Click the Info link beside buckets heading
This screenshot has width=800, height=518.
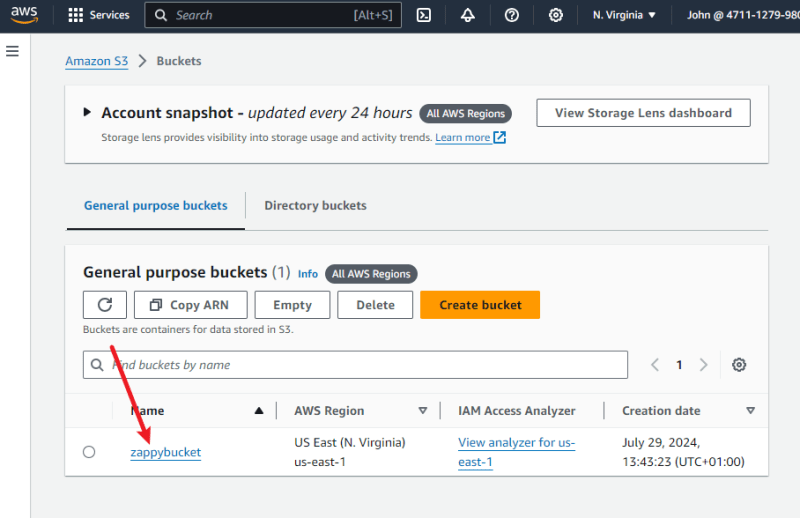308,274
